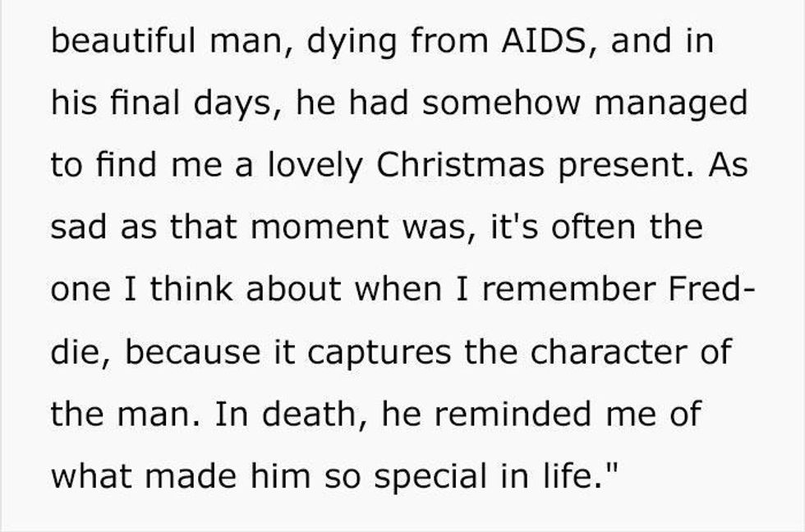The image size is (805, 532).
Task: Click the word "death,"
Action: tap(315, 414)
